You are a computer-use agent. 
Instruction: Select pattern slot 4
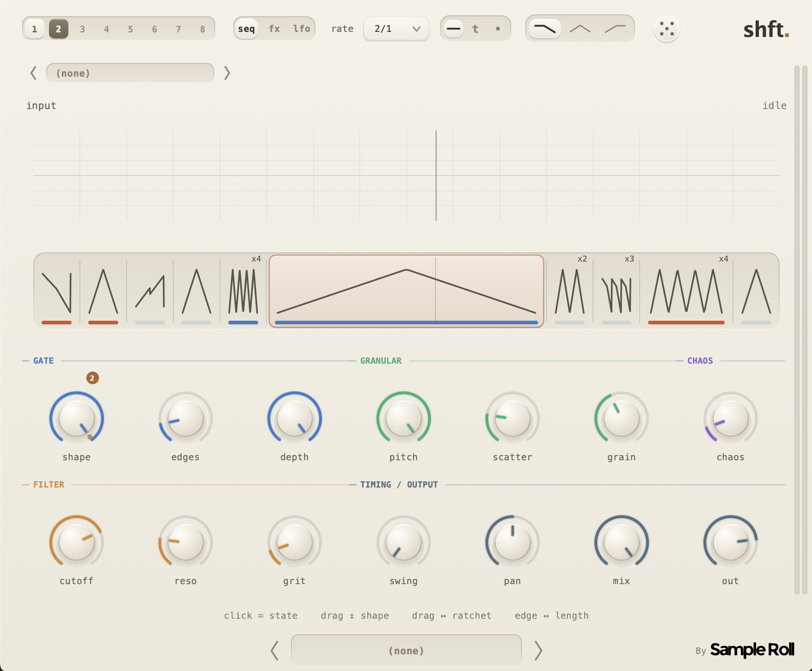click(x=106, y=29)
